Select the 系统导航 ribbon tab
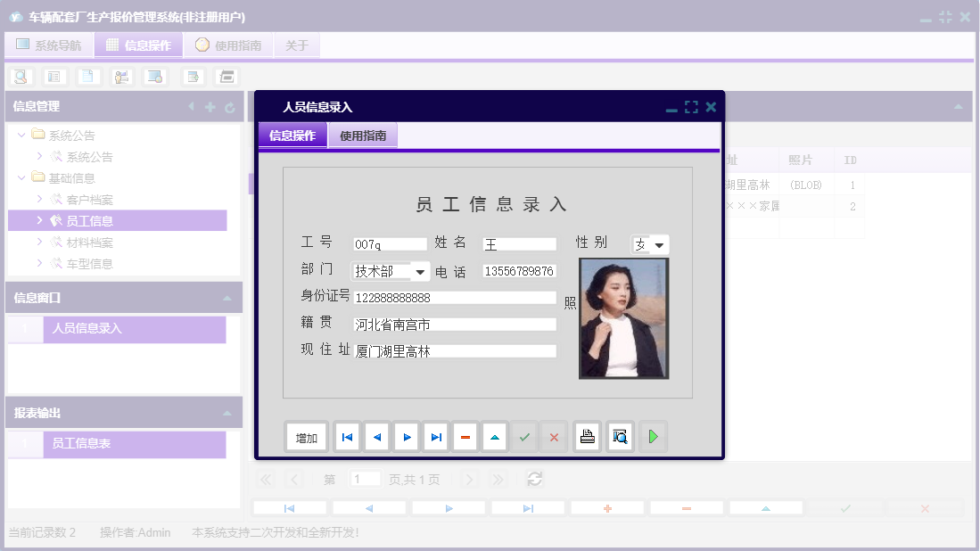This screenshot has width=980, height=551. coord(49,45)
